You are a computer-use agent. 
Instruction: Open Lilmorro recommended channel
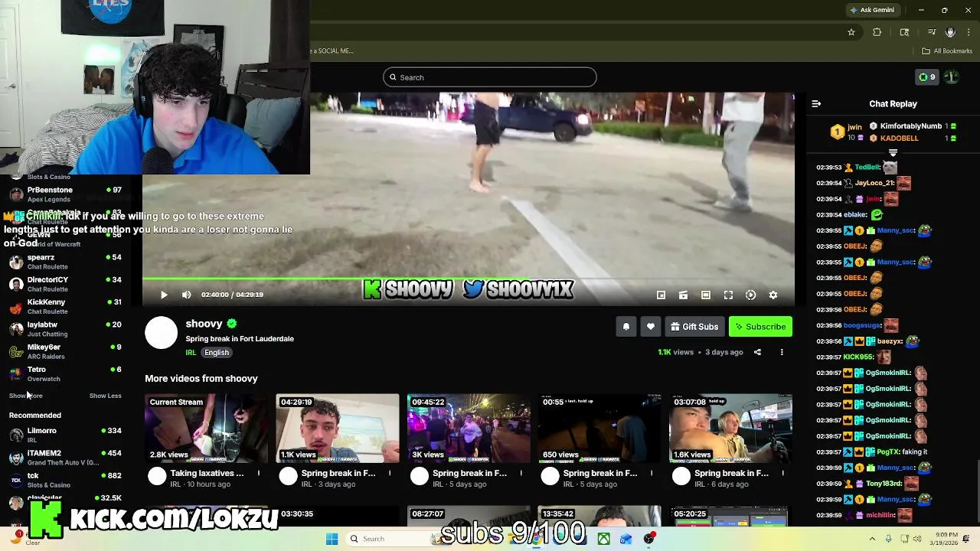pyautogui.click(x=65, y=435)
